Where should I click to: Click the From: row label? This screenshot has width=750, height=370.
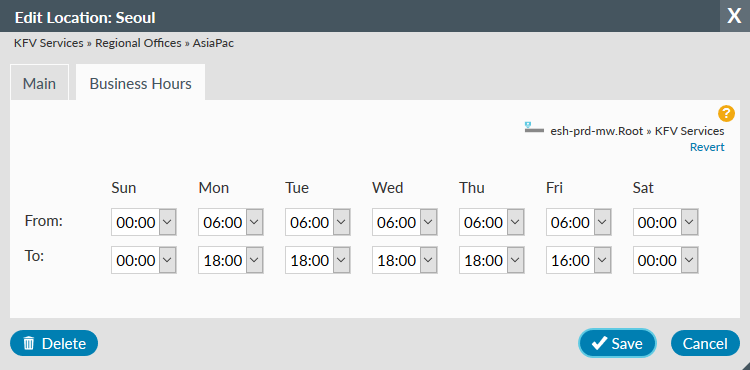[x=44, y=221]
